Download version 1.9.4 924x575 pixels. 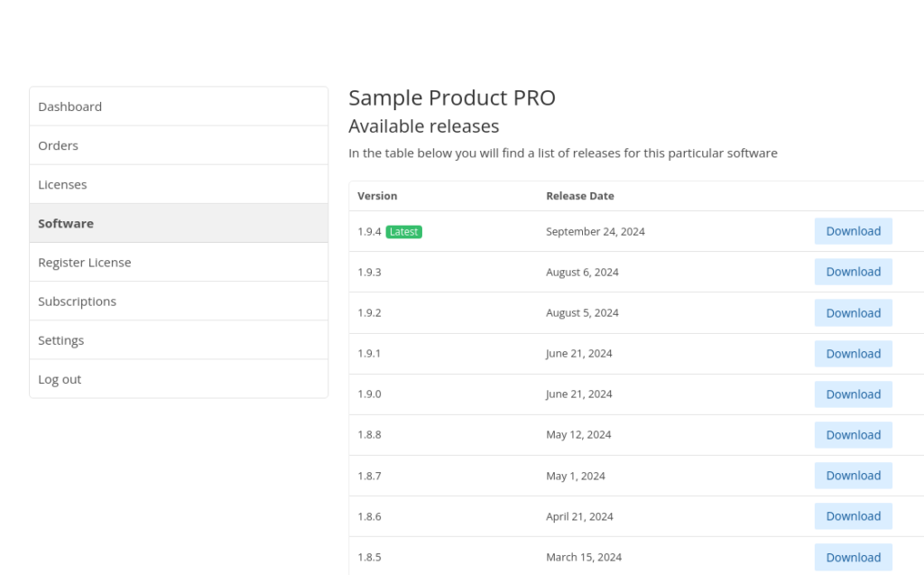[x=853, y=231]
